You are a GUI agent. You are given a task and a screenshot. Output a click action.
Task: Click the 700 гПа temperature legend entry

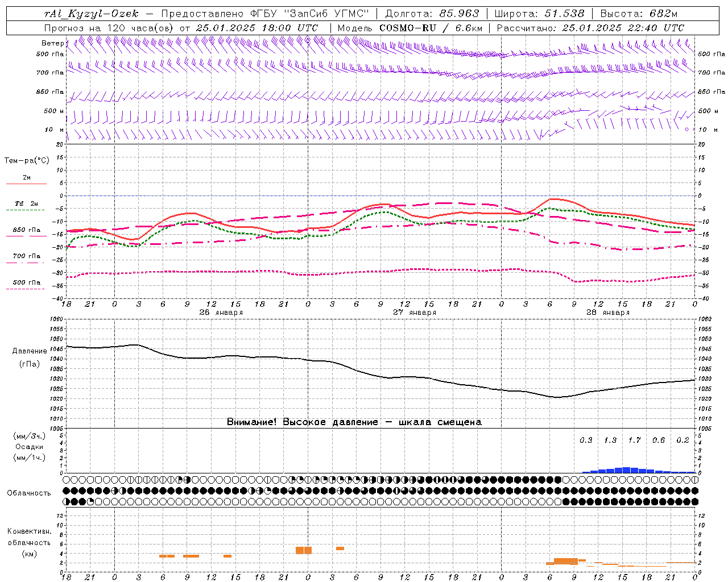(27, 256)
